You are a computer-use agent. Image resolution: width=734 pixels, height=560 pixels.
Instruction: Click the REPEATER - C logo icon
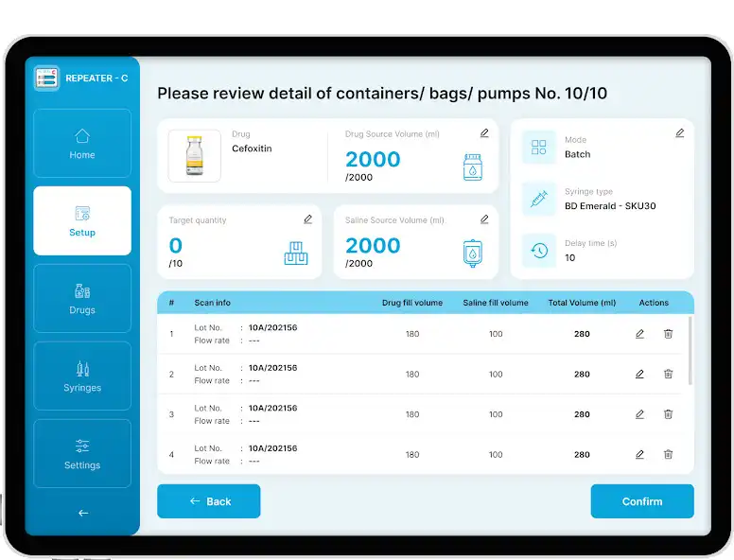pyautogui.click(x=47, y=79)
